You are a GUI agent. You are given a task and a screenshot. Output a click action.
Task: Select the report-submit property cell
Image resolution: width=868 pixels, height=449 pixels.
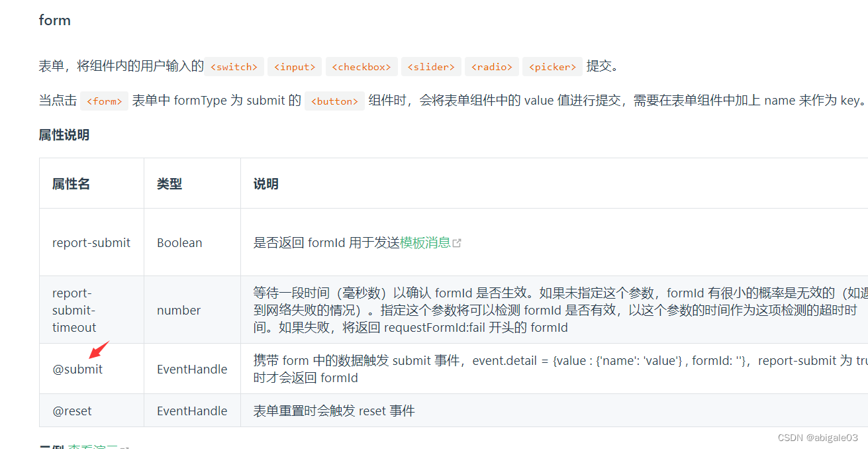pos(91,242)
